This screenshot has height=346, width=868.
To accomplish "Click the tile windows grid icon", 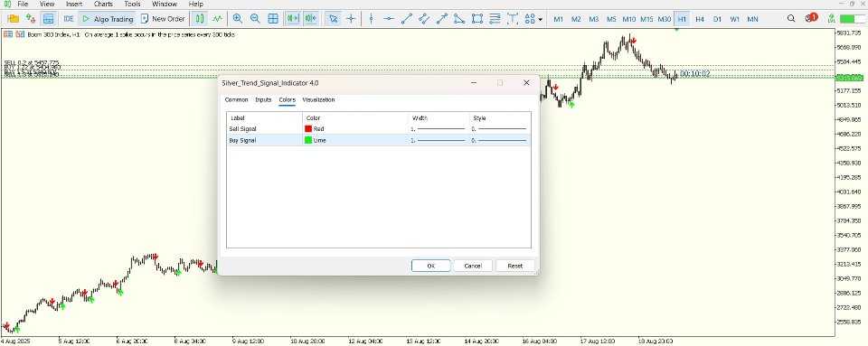I will 273,19.
